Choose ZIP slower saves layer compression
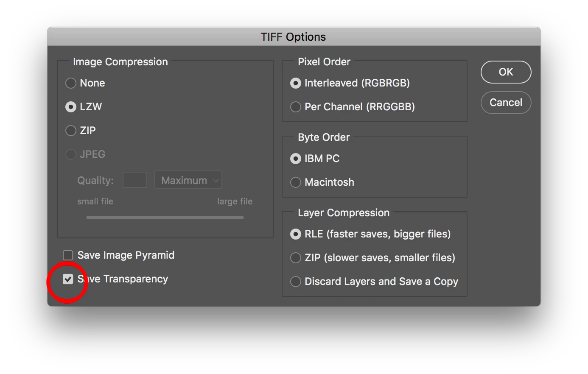Viewport: 588px width, 374px height. click(296, 258)
